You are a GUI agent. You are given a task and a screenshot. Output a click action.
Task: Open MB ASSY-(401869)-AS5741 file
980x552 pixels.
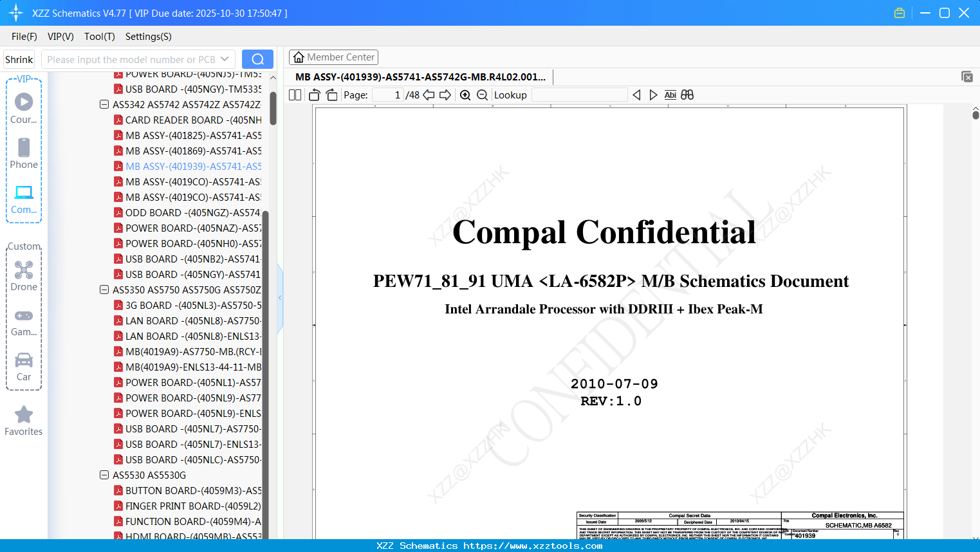coord(188,151)
